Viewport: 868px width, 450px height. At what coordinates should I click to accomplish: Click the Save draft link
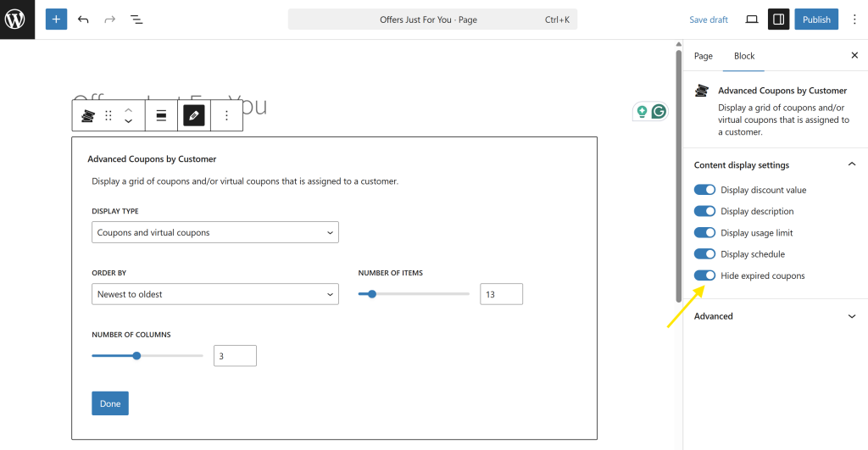tap(709, 19)
